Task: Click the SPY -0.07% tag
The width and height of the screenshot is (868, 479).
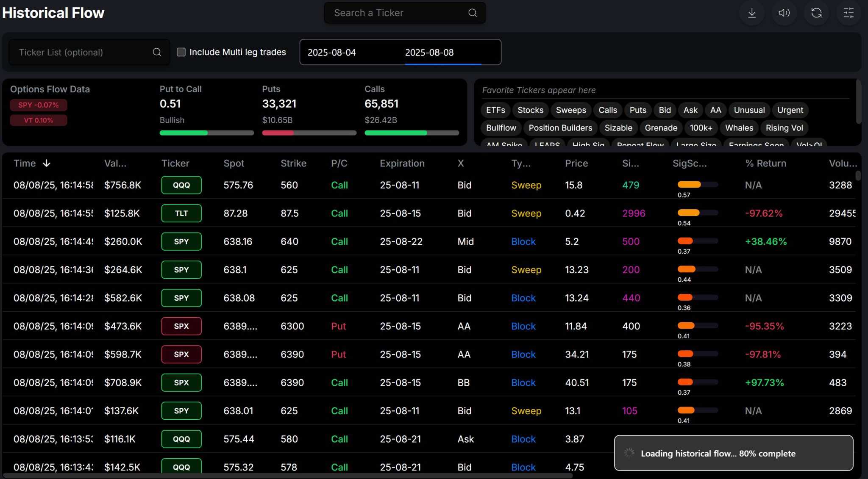Action: (x=39, y=105)
